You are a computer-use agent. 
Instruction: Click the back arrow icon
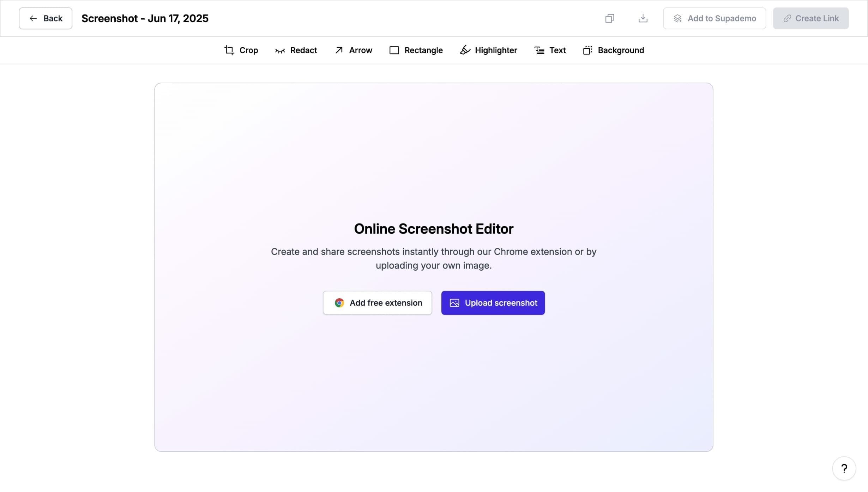tap(34, 18)
